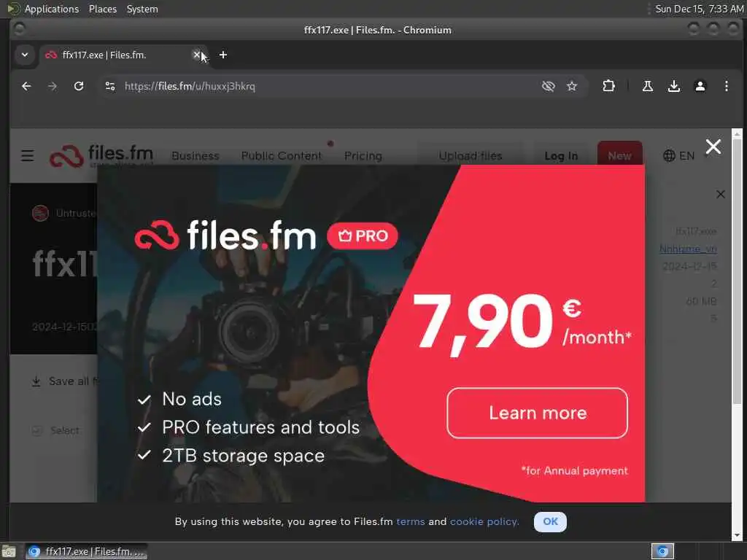Open the EN language selector
This screenshot has width=747, height=560.
click(679, 156)
